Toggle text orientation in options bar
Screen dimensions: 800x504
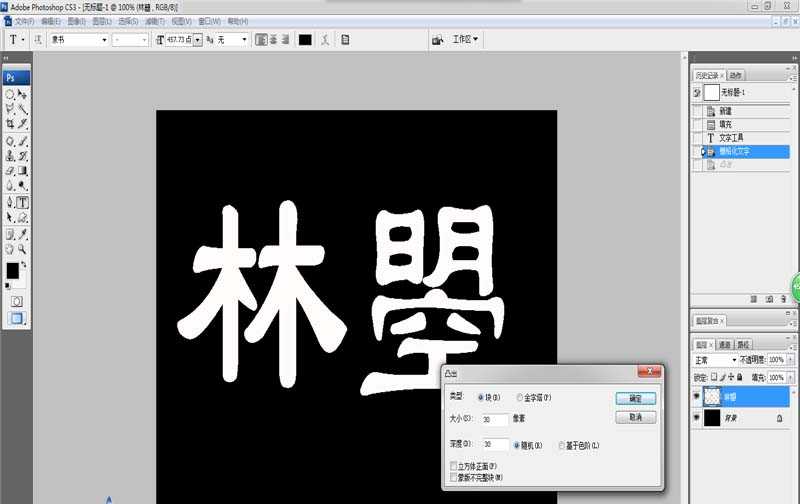point(38,40)
